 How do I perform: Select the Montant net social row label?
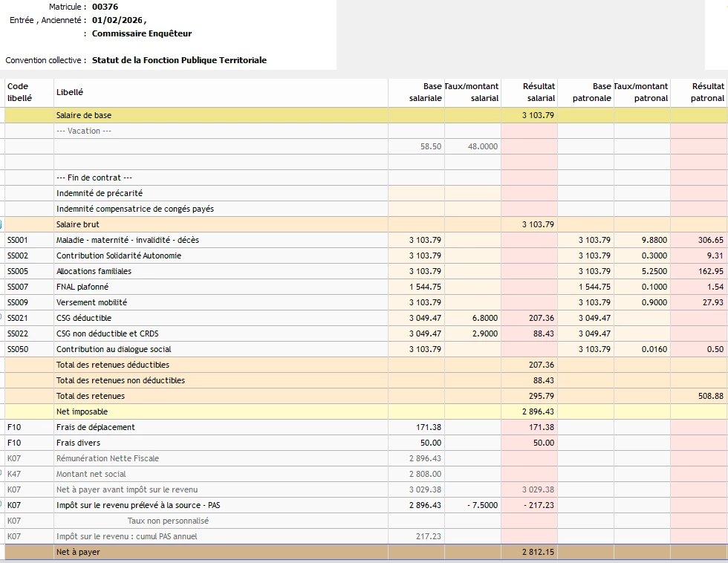click(91, 474)
